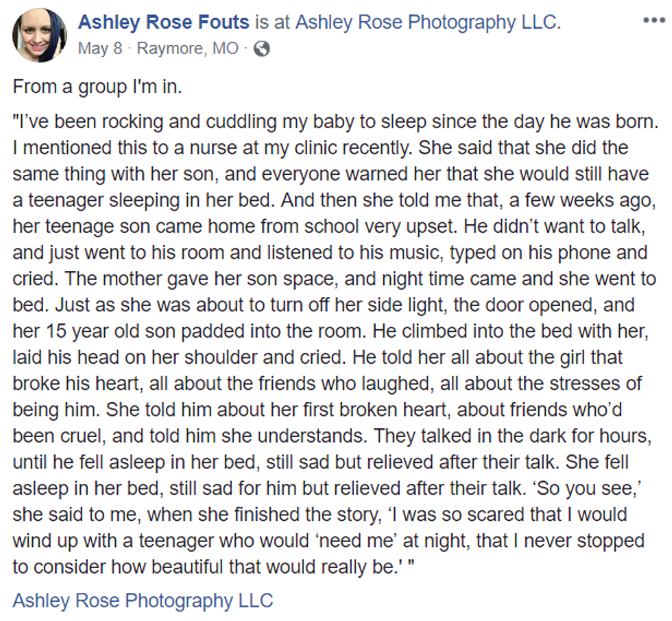
Task: Open the Raymore, MO location link
Action: (188, 49)
